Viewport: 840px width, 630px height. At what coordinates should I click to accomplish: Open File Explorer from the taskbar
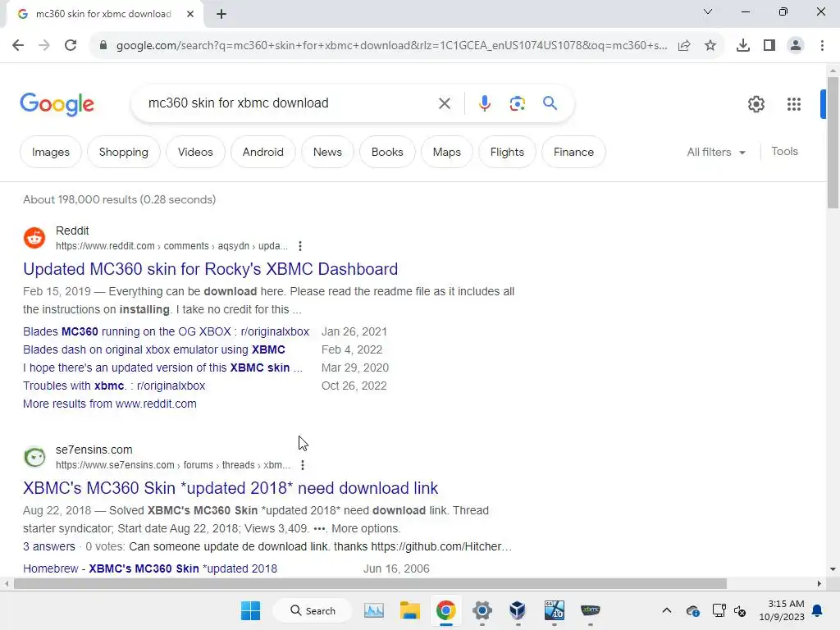pyautogui.click(x=410, y=610)
